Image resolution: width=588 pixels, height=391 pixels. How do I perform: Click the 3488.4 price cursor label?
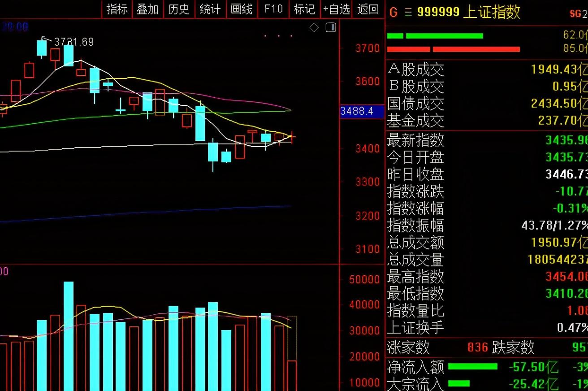point(362,111)
